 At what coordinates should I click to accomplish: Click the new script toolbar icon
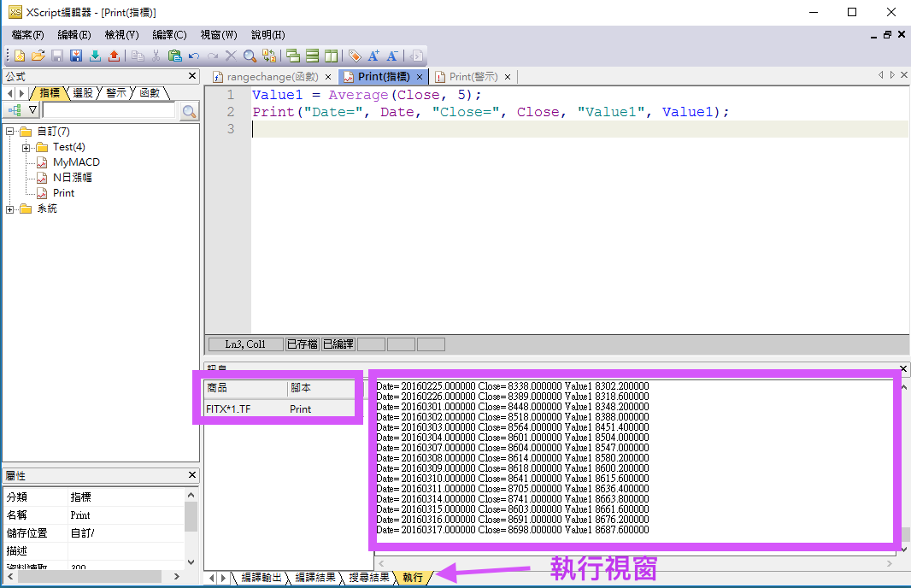19,56
